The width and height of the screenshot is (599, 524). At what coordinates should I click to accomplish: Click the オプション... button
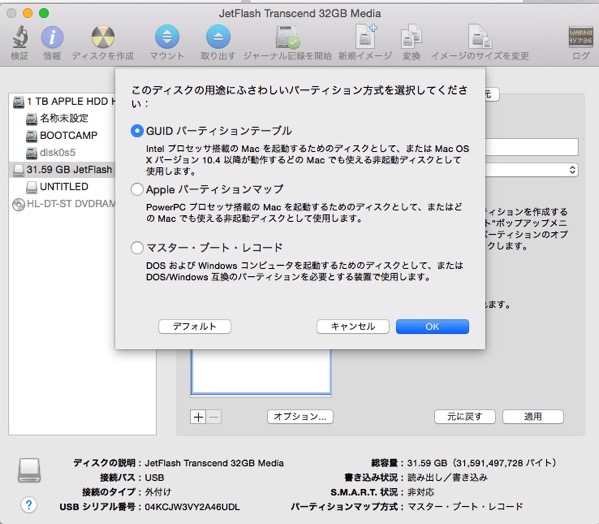pos(300,417)
